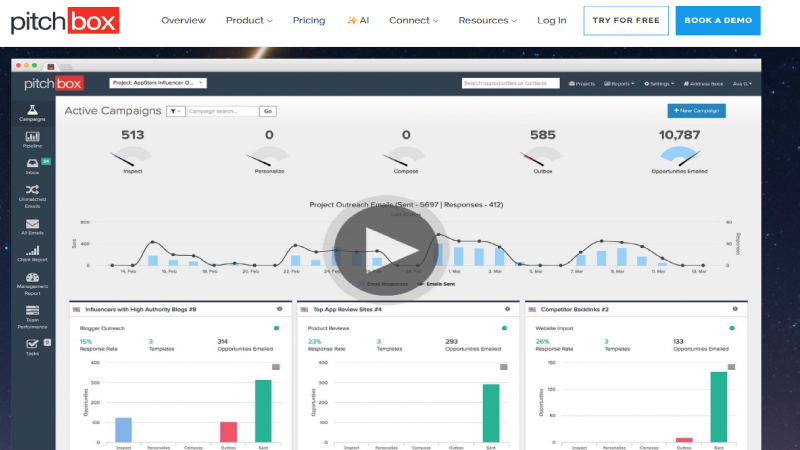Expand the Settings menu in dashboard
Image resolution: width=800 pixels, height=450 pixels.
coord(659,84)
